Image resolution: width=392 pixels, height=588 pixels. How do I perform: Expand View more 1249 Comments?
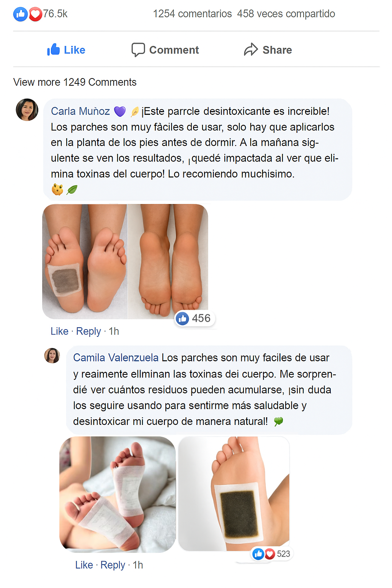(x=75, y=82)
